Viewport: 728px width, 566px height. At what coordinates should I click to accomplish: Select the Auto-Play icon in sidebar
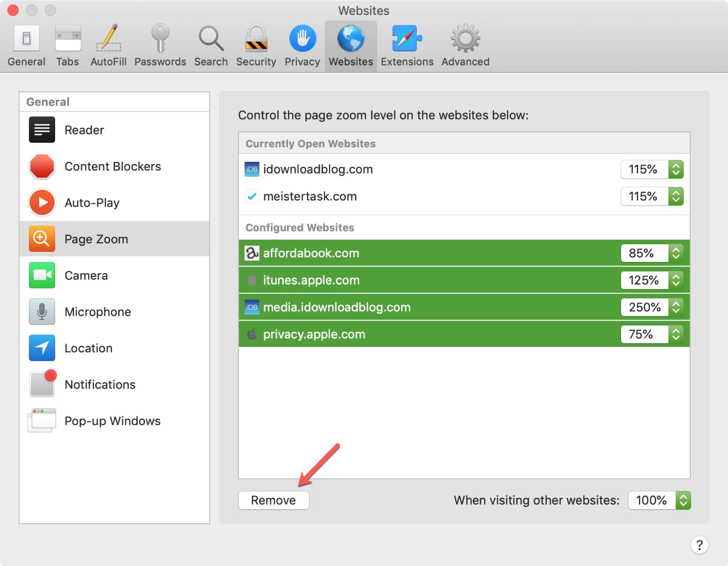tap(42, 202)
